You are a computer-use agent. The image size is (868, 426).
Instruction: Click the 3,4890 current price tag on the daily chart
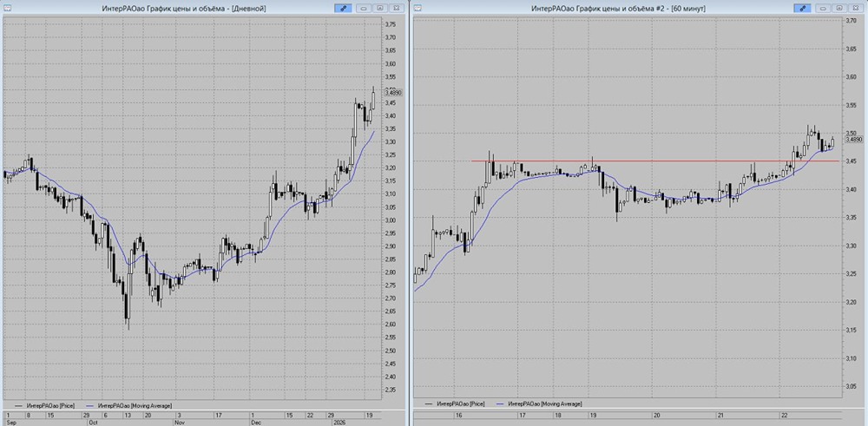coord(393,94)
